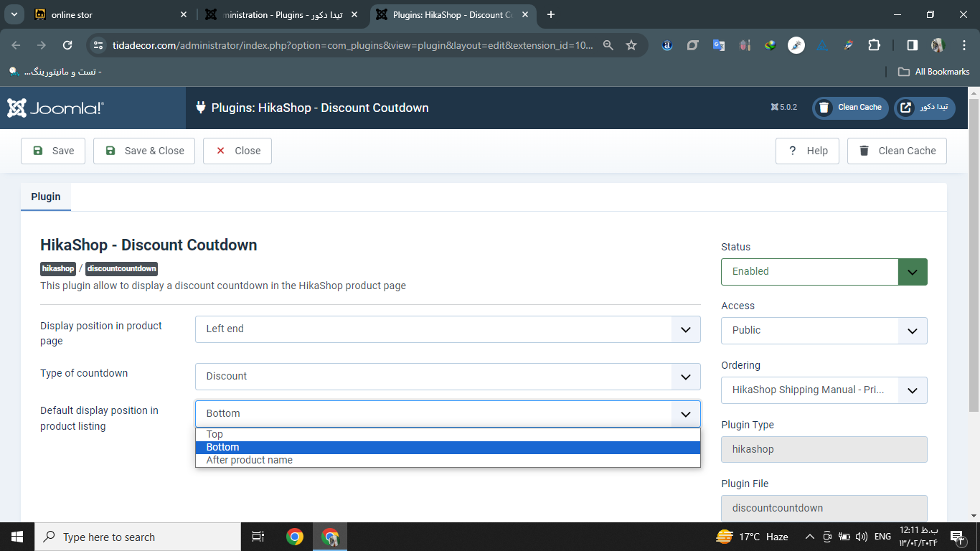Open Task View on the taskbar
This screenshot has width=980, height=551.
(x=258, y=537)
